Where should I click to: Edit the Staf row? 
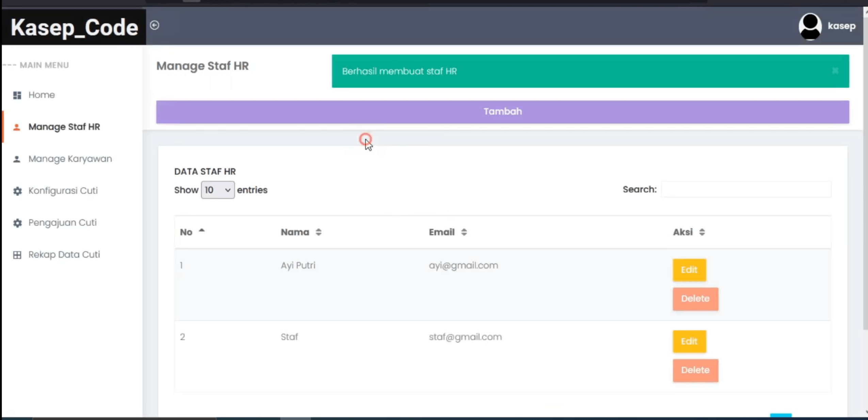pyautogui.click(x=689, y=341)
